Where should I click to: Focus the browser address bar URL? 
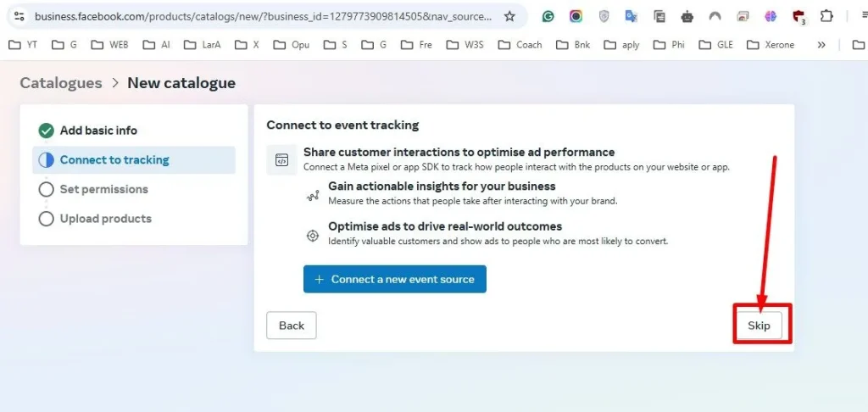coord(263,16)
